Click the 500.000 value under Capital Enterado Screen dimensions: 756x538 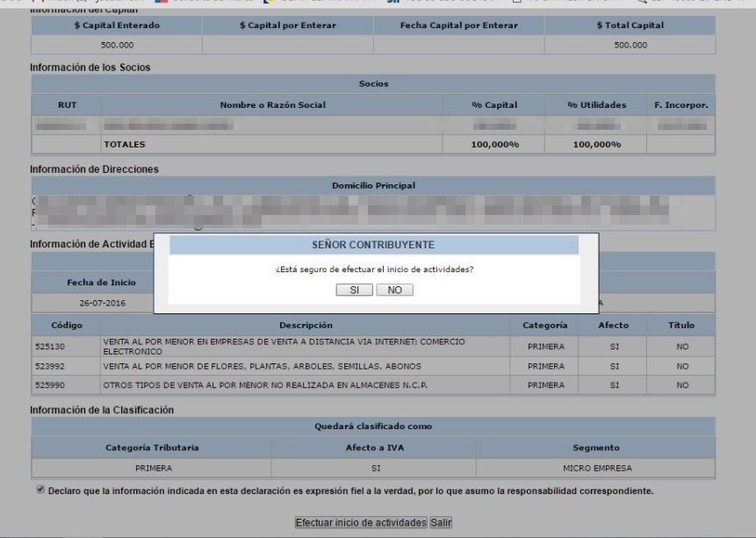pyautogui.click(x=117, y=45)
